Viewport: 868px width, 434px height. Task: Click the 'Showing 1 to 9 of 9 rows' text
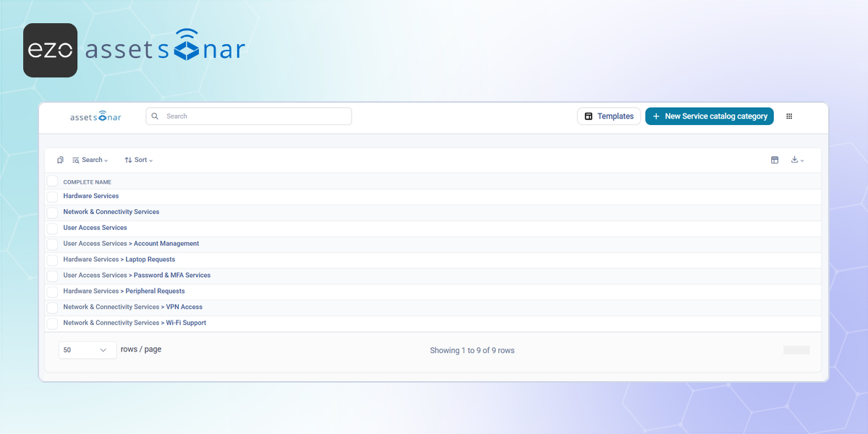pyautogui.click(x=472, y=350)
